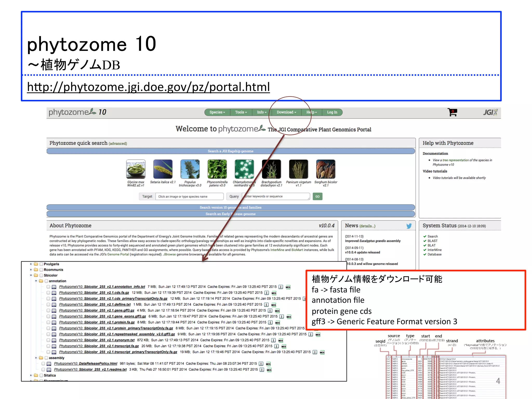Open the Genome Portal link
532x399 pixels.
coord(118,255)
